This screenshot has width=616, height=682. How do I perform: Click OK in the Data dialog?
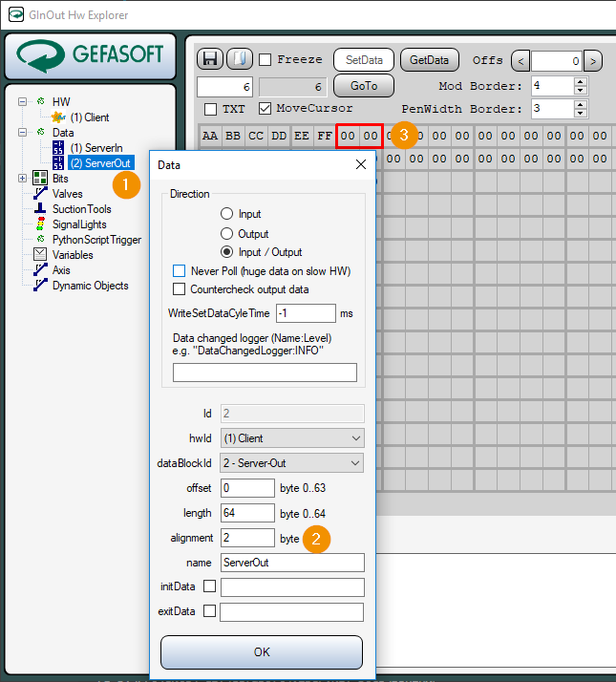click(x=262, y=652)
